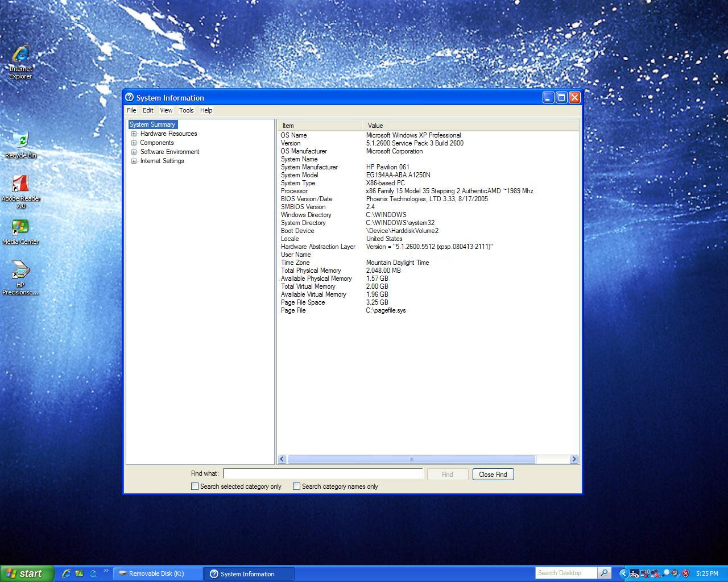
Task: Select the OS Name row
Action: [428, 135]
